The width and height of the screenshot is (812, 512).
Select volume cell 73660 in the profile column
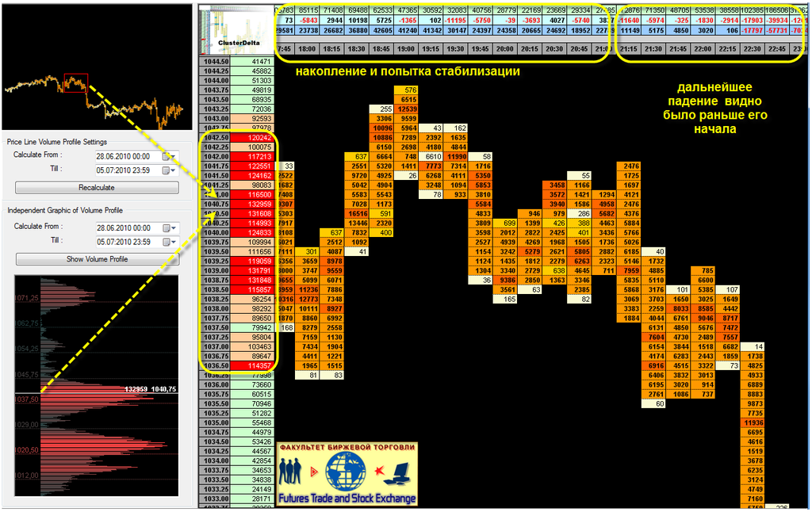[x=252, y=384]
